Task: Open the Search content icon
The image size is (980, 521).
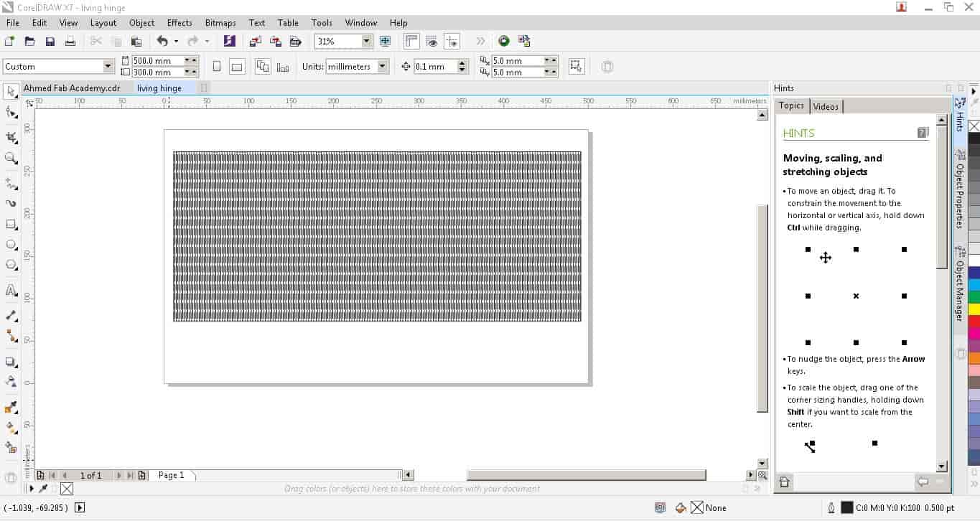Action: click(x=229, y=42)
